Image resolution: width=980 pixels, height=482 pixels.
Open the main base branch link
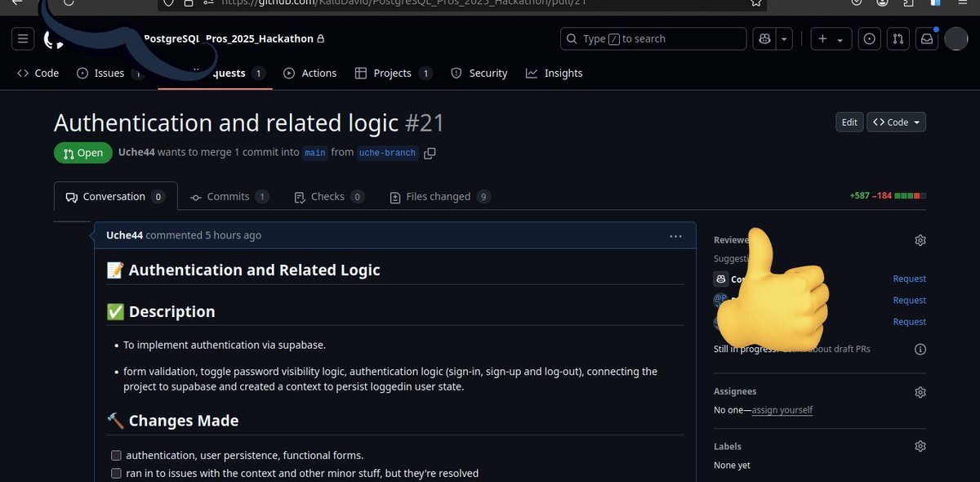pyautogui.click(x=314, y=153)
